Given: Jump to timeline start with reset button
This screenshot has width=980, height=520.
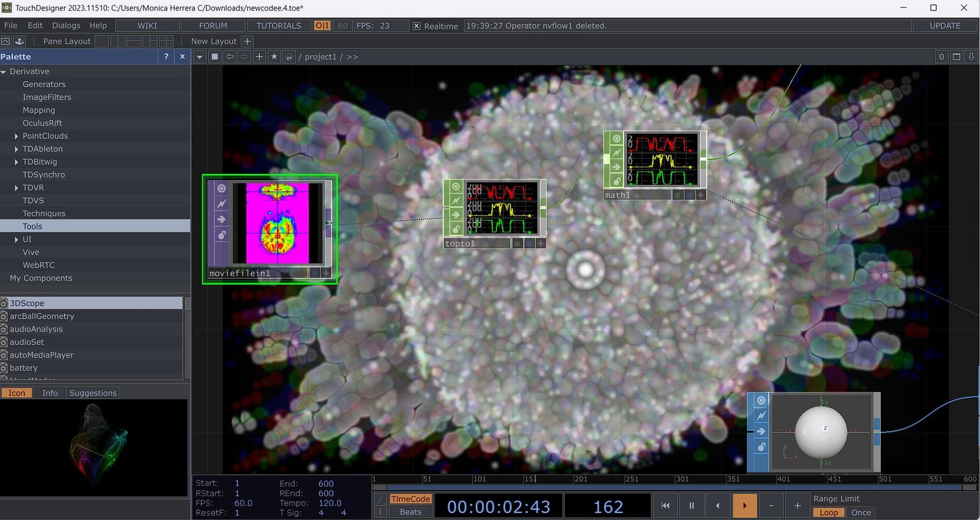Looking at the screenshot, I should pyautogui.click(x=665, y=506).
